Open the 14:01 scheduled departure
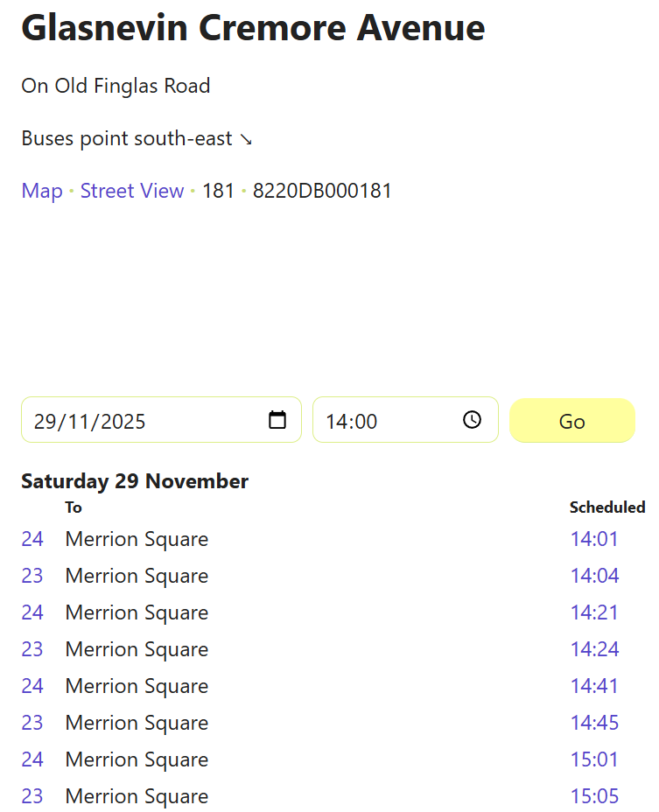The width and height of the screenshot is (659, 812). (594, 539)
